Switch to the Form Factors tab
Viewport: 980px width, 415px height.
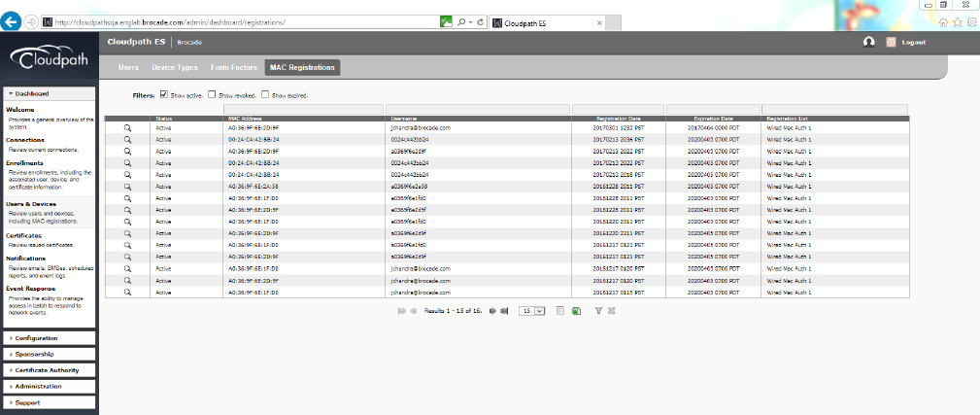tap(234, 67)
